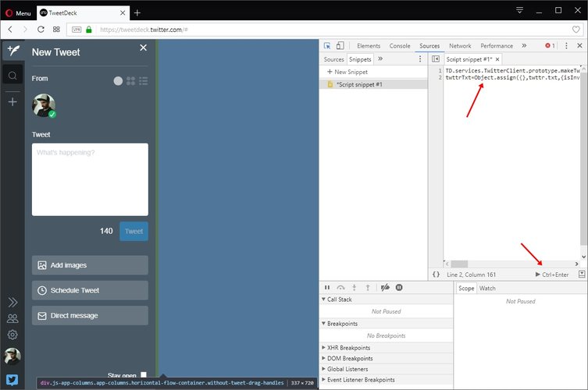Click the pretty print braces icon
The image size is (588, 390).
point(436,275)
